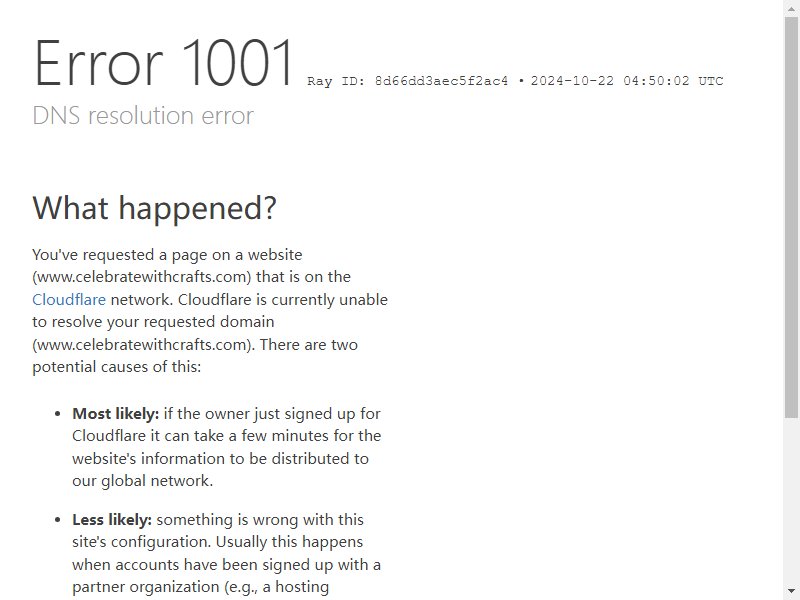Open the Cloudflare hyperlink in the paragraph

pos(69,299)
